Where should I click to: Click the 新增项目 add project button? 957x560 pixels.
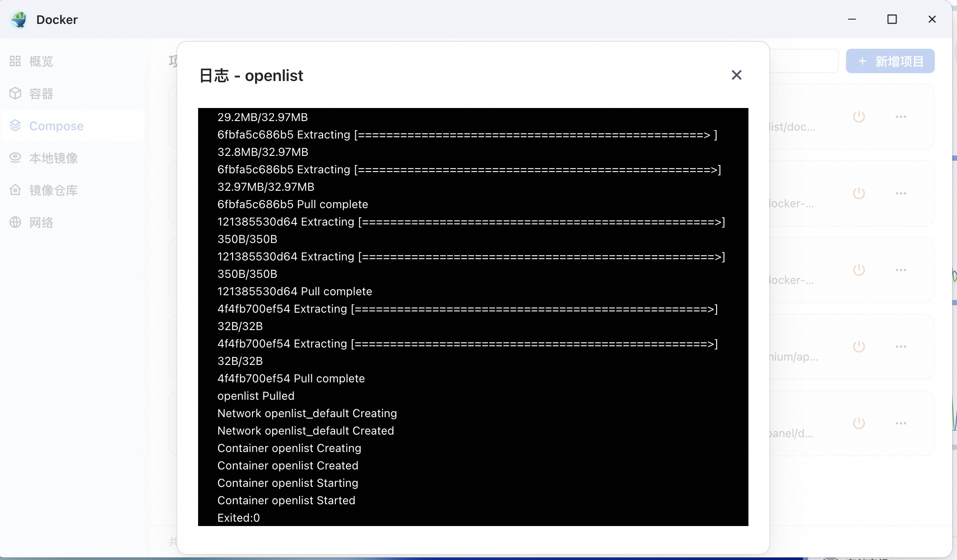890,61
